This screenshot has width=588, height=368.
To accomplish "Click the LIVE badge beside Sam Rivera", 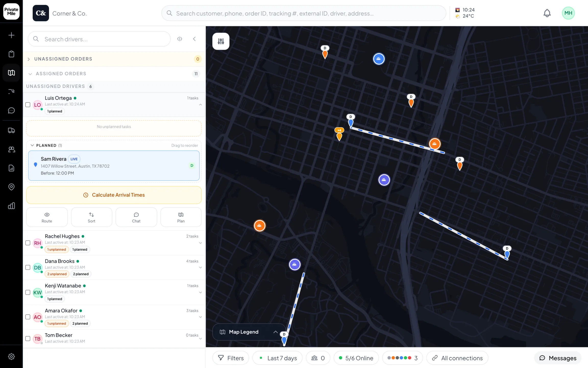I will coord(74,159).
